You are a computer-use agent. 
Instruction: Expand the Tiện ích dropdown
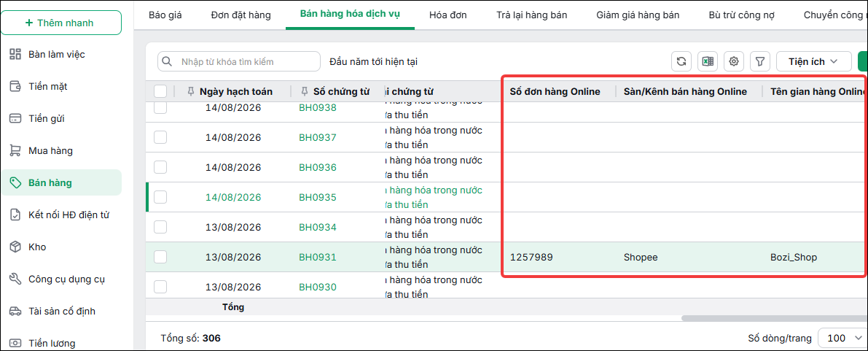point(814,61)
